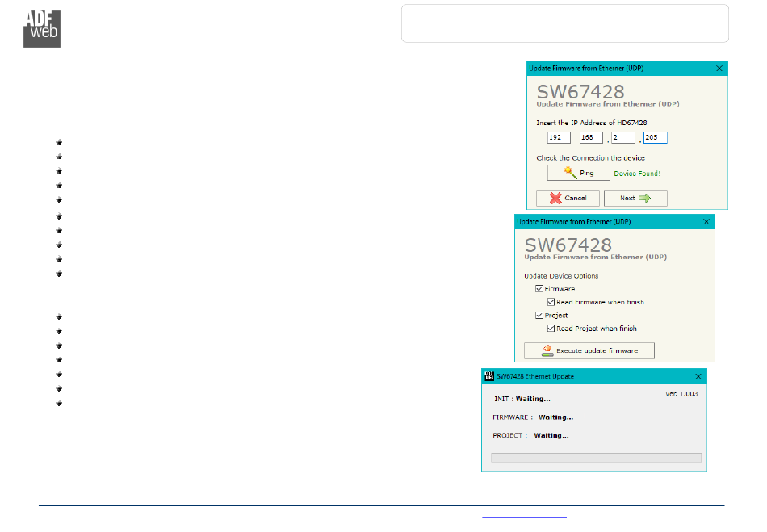The height and width of the screenshot is (532, 767).
Task: Toggle Read Project when finish checkbox
Action: point(551,329)
